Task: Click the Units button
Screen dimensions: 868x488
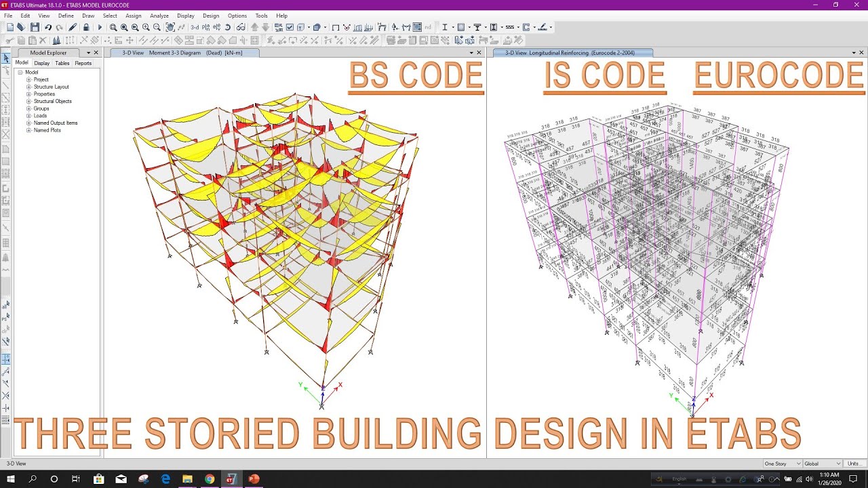Action: tap(854, 464)
